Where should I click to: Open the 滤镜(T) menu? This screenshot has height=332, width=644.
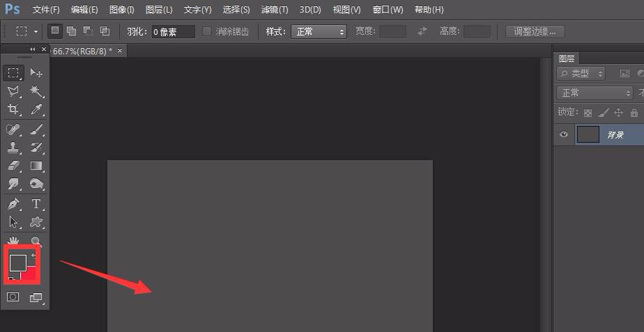pyautogui.click(x=275, y=10)
